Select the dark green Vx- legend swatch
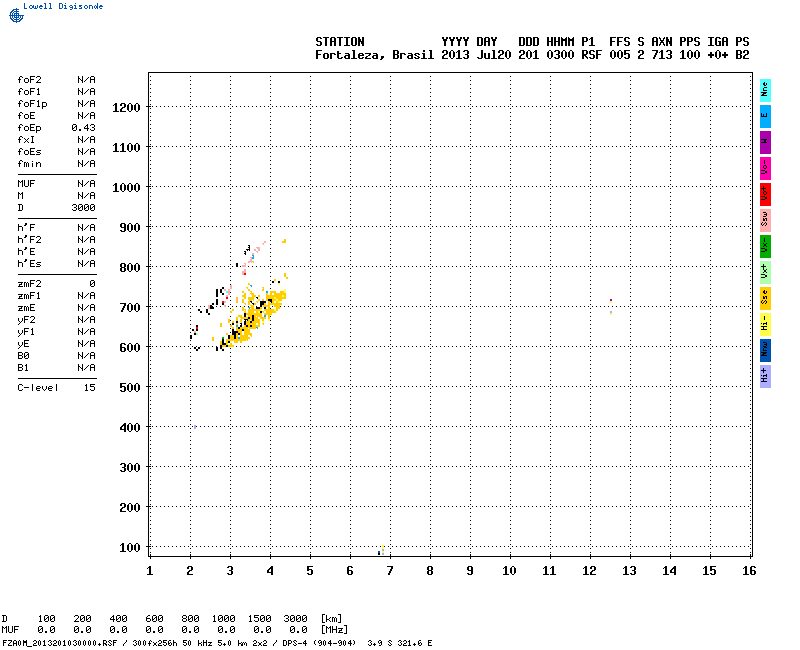The height and width of the screenshot is (650, 800). click(x=765, y=246)
